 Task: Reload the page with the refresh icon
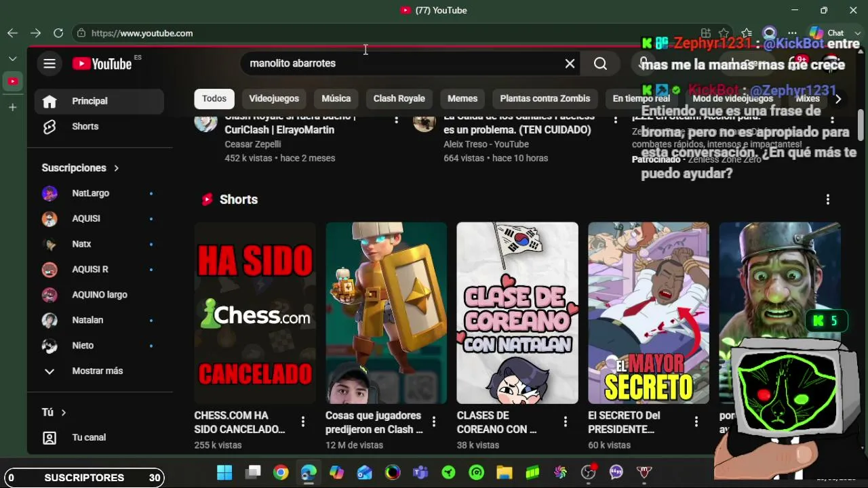58,33
